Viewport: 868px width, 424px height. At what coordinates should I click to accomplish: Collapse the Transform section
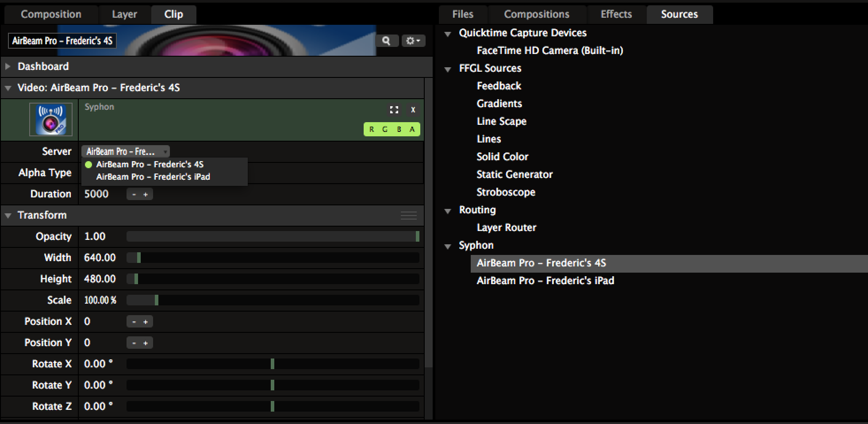tap(8, 216)
